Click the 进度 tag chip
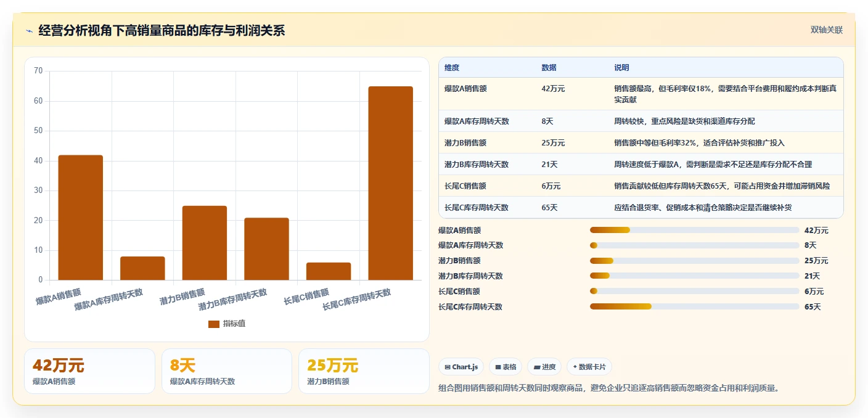The width and height of the screenshot is (868, 418). (x=544, y=367)
